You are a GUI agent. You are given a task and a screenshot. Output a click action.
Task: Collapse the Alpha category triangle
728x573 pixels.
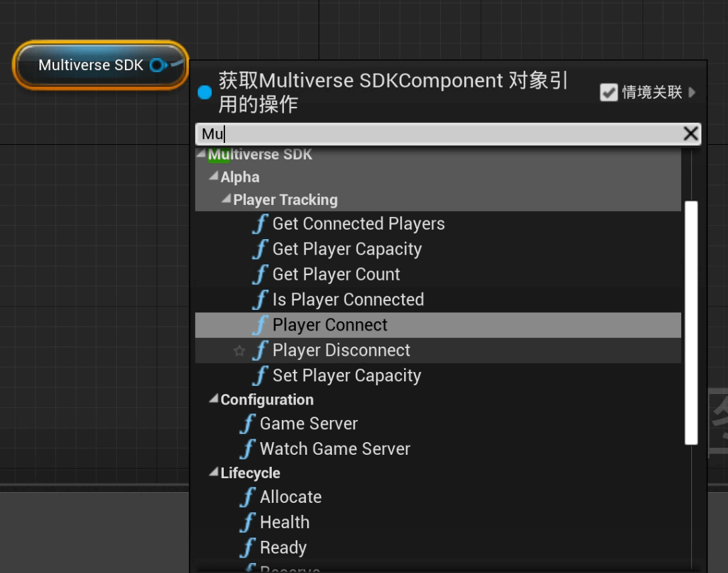214,177
